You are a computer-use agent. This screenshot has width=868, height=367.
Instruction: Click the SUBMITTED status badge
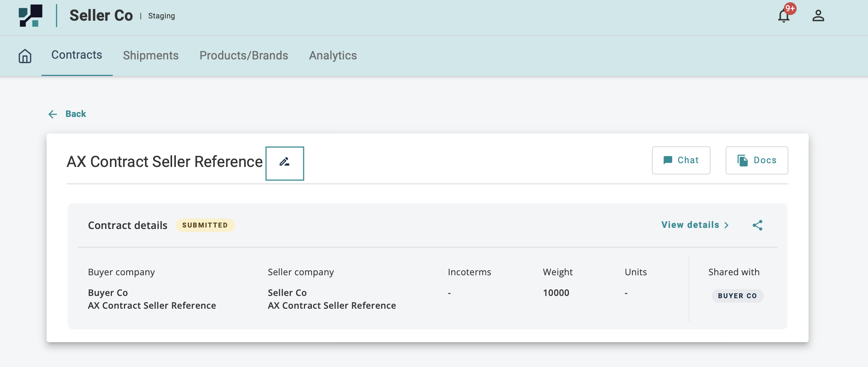(x=205, y=225)
